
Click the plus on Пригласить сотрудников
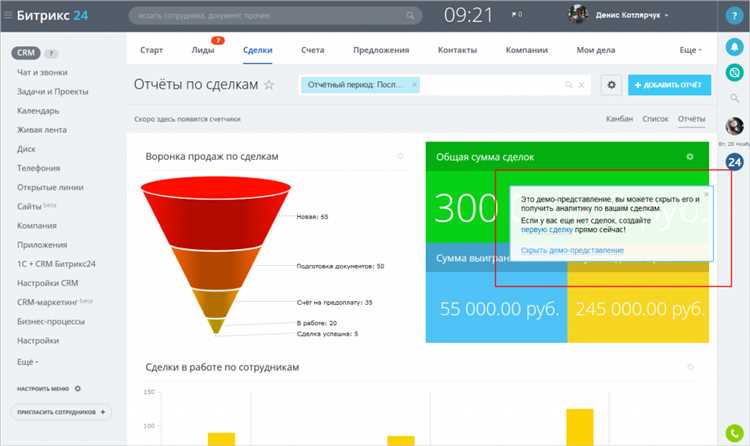pos(103,412)
